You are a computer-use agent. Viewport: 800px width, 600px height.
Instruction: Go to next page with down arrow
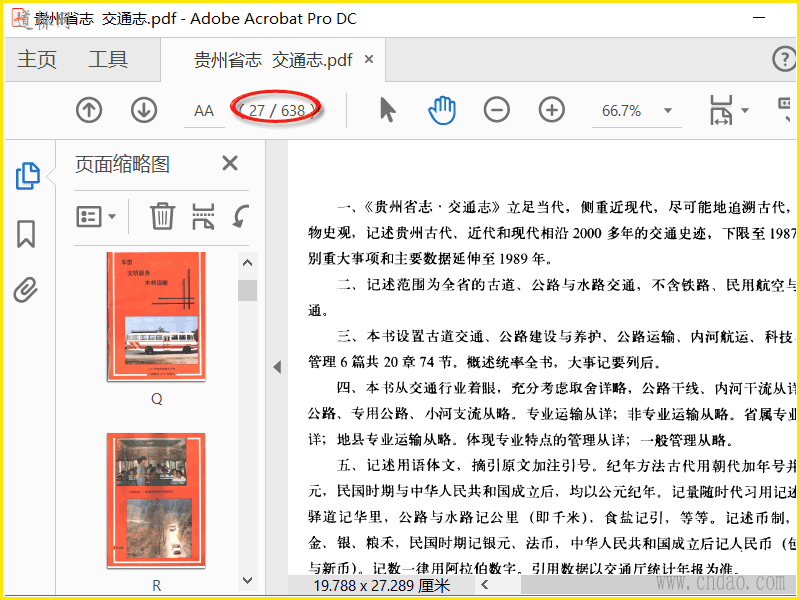click(x=144, y=110)
